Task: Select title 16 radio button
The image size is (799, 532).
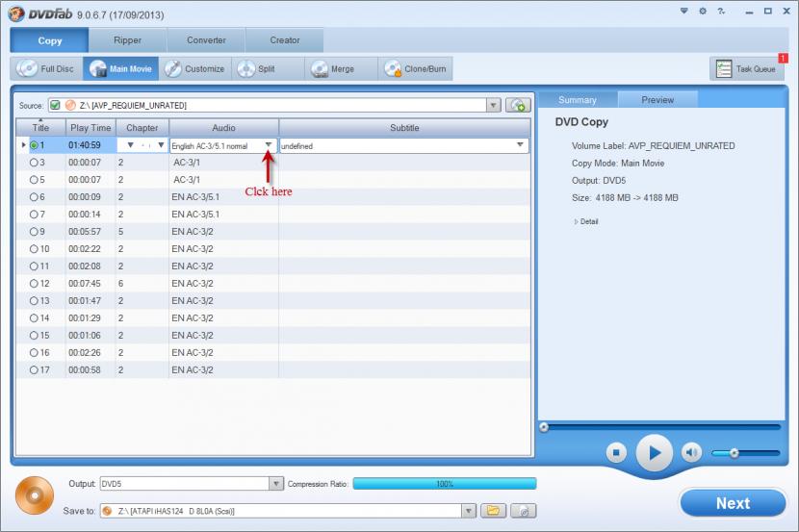Action: pos(34,353)
